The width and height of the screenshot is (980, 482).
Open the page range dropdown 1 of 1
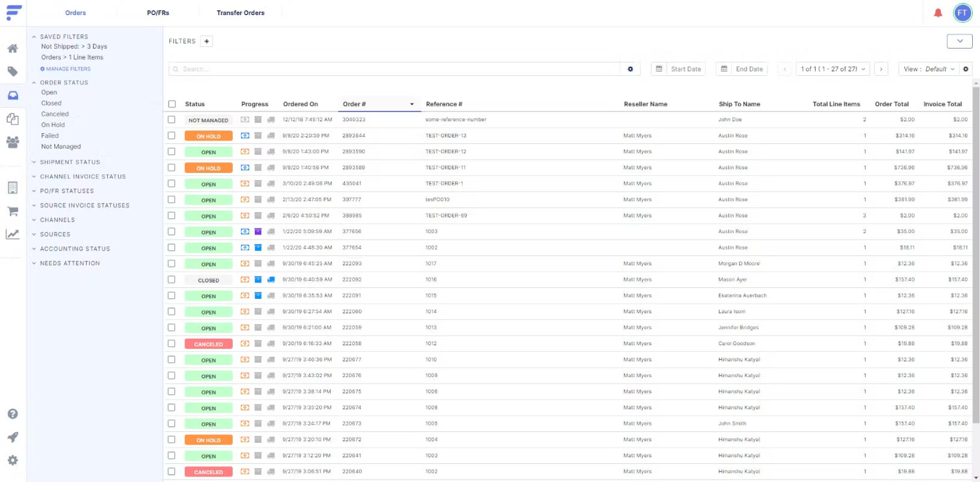[833, 69]
